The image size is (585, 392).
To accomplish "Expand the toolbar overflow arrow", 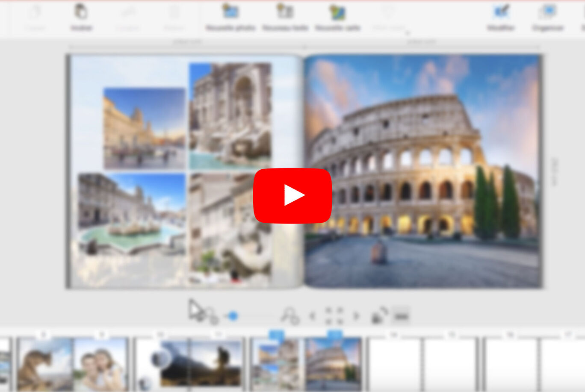I will click(407, 32).
